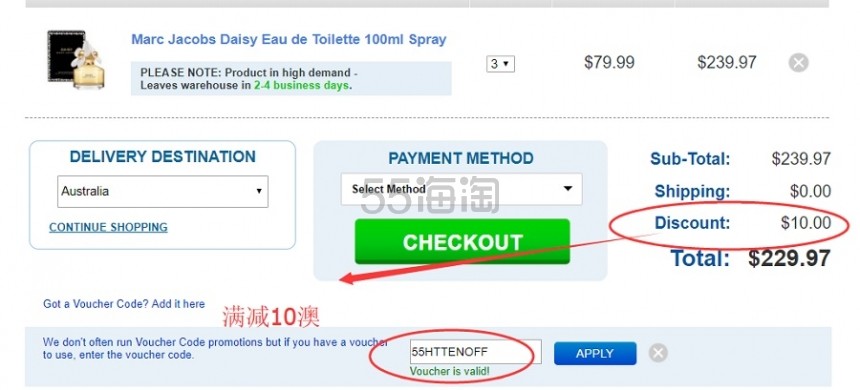The image size is (860, 390).
Task: Click the Sub-Total $239.97 amount
Action: point(801,159)
